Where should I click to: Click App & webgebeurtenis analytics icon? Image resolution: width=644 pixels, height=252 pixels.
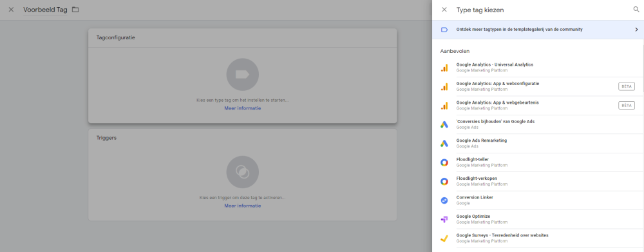pos(444,106)
